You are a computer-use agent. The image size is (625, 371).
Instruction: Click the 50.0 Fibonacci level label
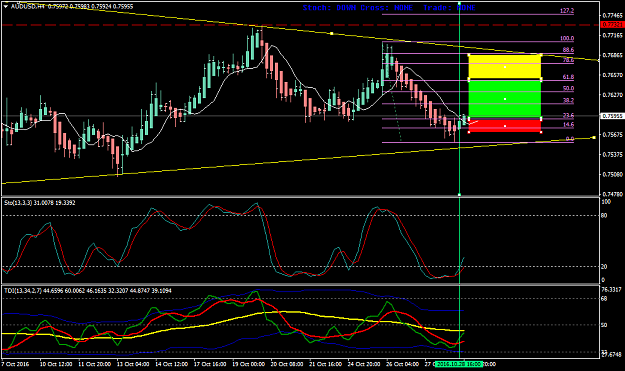tap(568, 88)
